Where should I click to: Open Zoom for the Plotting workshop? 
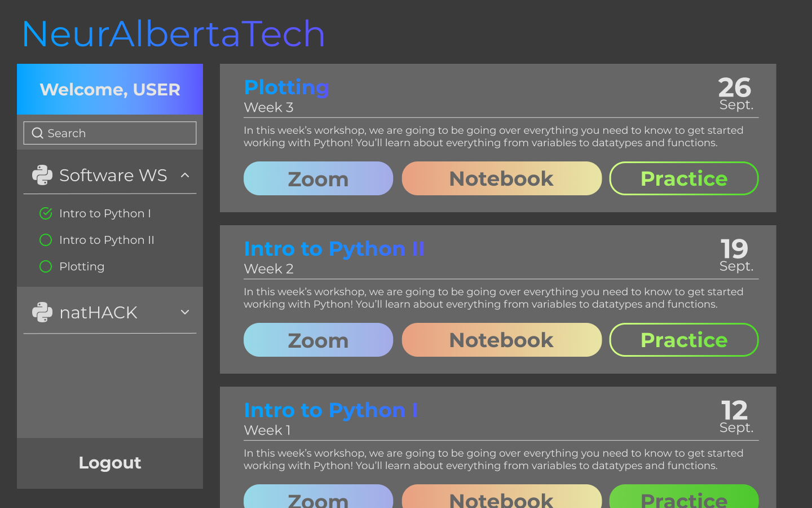tap(318, 178)
